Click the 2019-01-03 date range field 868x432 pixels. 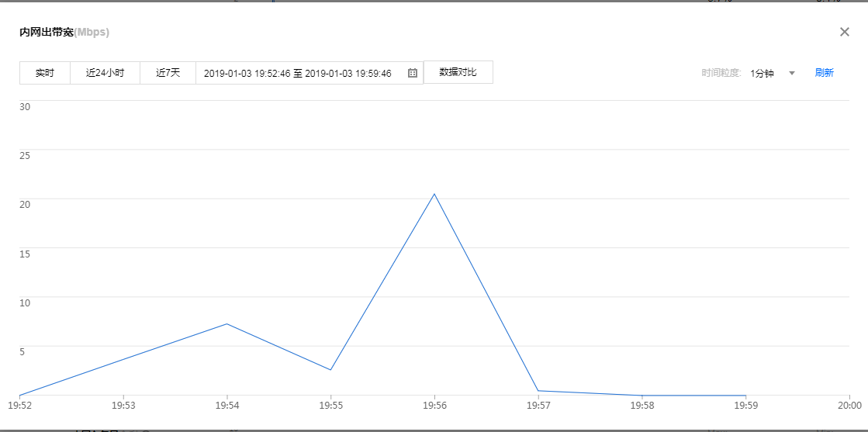tap(297, 73)
